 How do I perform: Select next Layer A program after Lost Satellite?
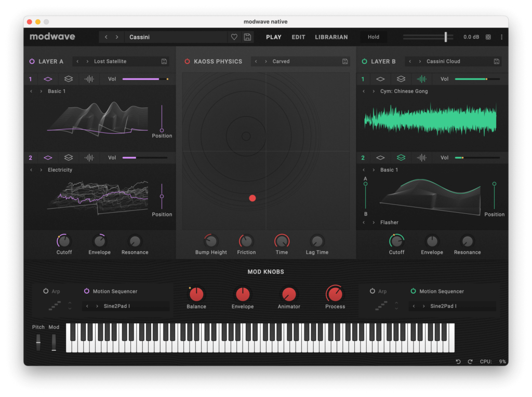click(87, 61)
